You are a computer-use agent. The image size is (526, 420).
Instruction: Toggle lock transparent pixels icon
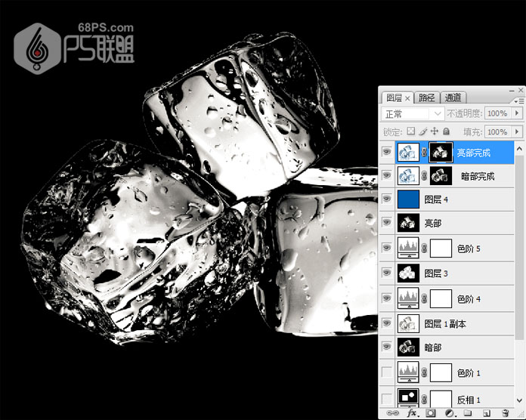coord(411,131)
